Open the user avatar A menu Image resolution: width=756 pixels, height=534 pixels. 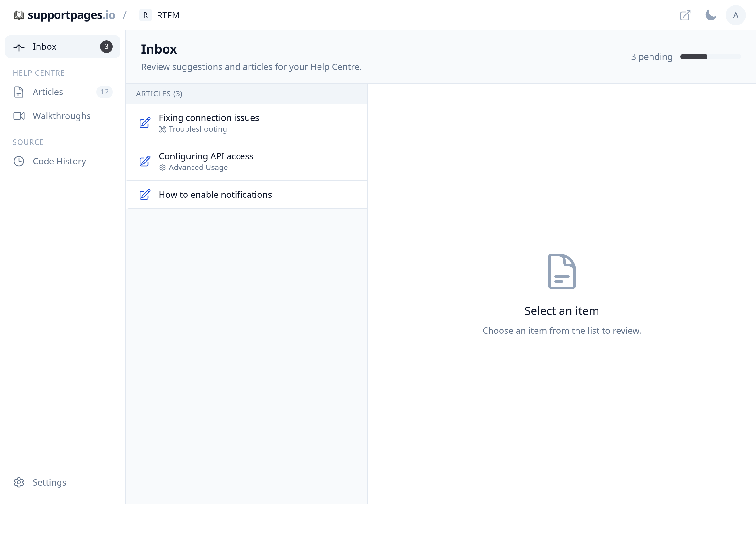click(x=736, y=15)
